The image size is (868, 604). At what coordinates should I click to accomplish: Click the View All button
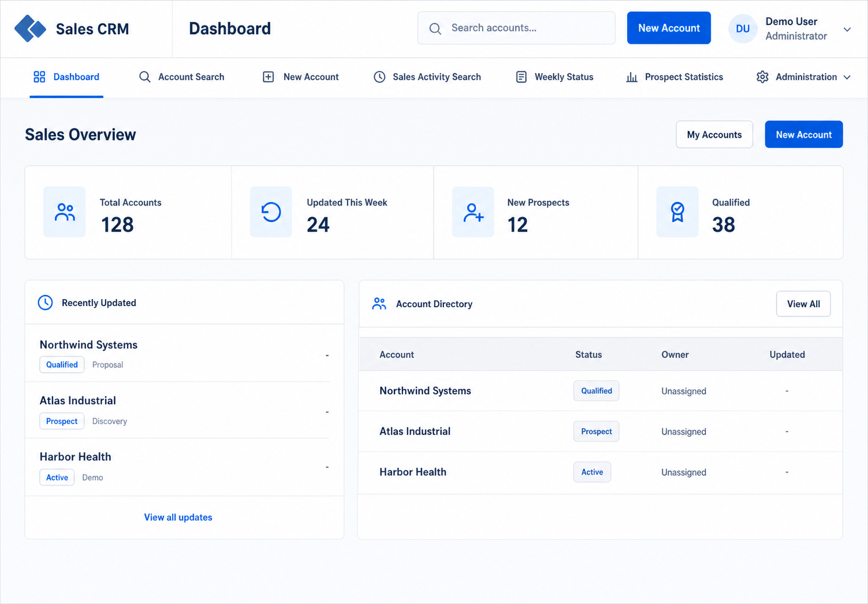tap(803, 304)
